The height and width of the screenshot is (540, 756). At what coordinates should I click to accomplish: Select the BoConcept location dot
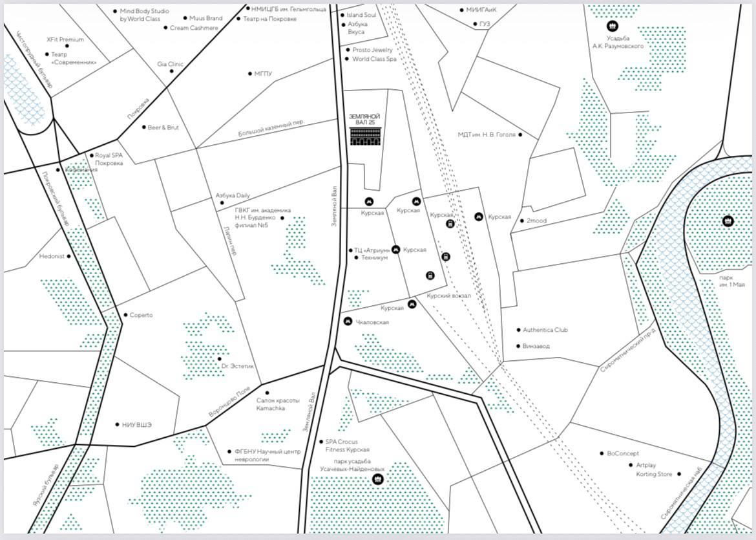click(602, 453)
